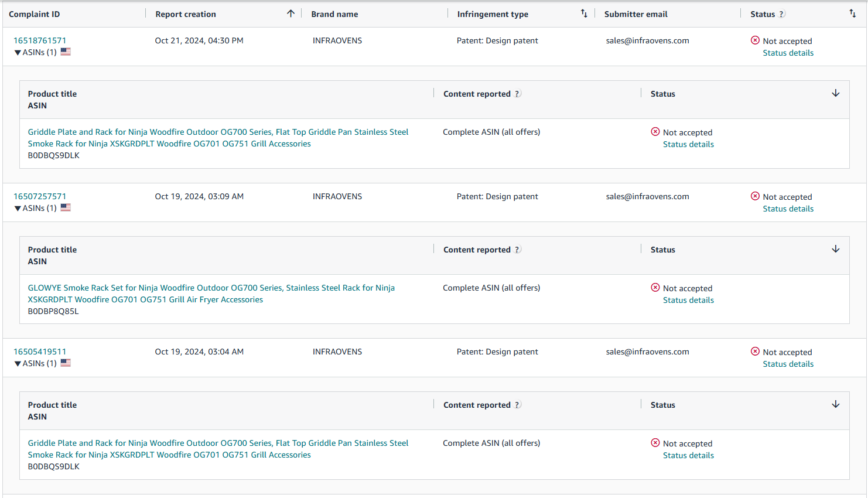Select the date Oct 21, 2024, 04:30 PM

click(199, 40)
